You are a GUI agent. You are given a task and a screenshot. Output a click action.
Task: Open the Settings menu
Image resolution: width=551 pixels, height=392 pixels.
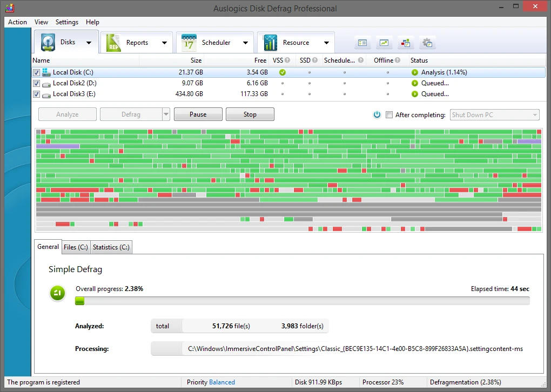67,22
